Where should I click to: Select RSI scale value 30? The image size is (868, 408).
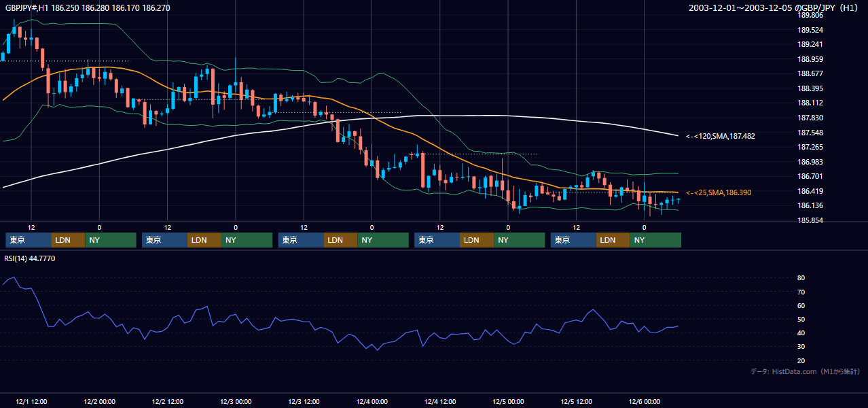[x=801, y=346]
